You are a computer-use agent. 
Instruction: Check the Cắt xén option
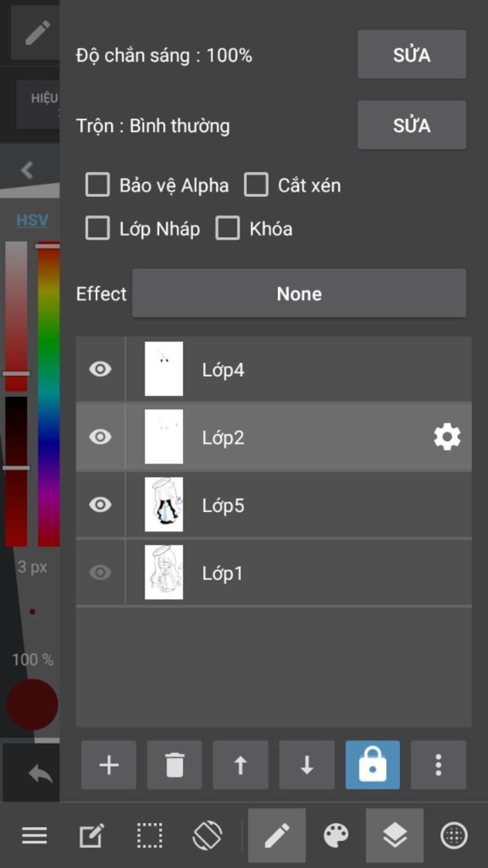click(x=256, y=185)
